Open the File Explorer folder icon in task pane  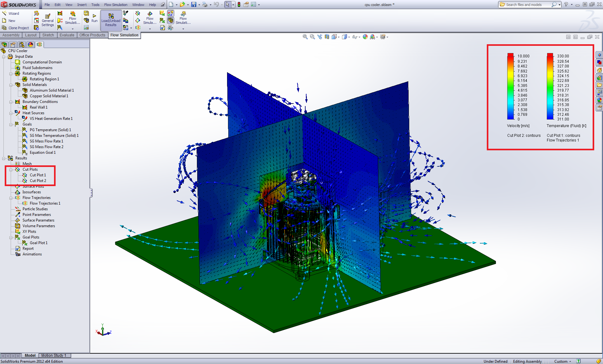(x=599, y=85)
